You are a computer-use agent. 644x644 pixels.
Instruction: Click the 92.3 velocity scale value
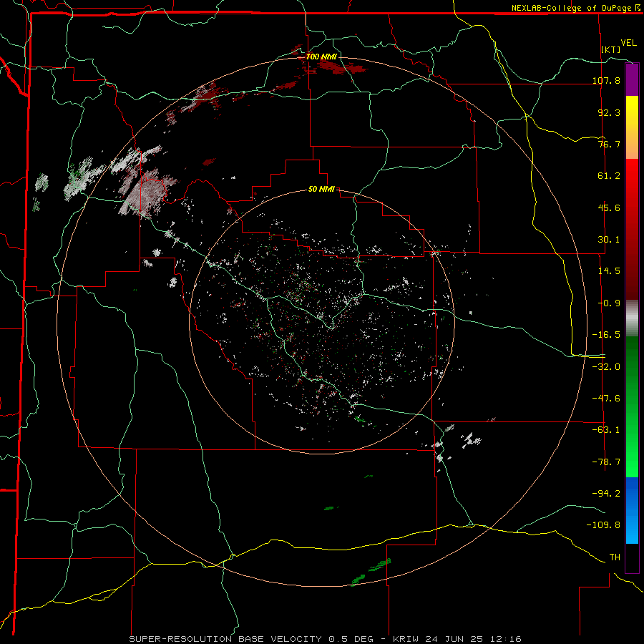coord(609,112)
